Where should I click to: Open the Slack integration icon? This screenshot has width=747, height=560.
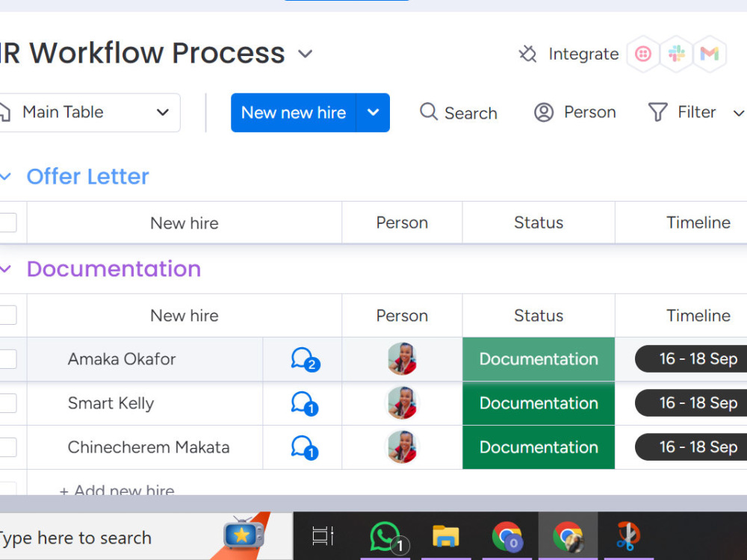coord(677,54)
